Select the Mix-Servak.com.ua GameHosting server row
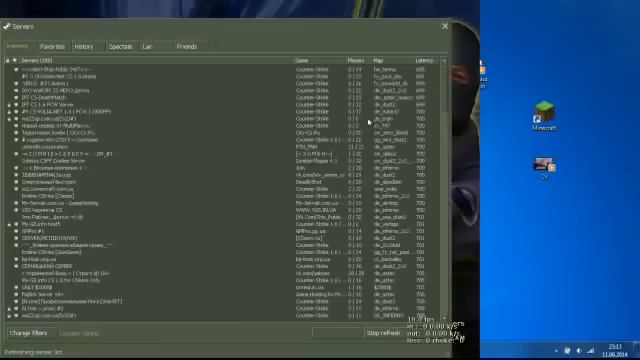 pos(222,203)
